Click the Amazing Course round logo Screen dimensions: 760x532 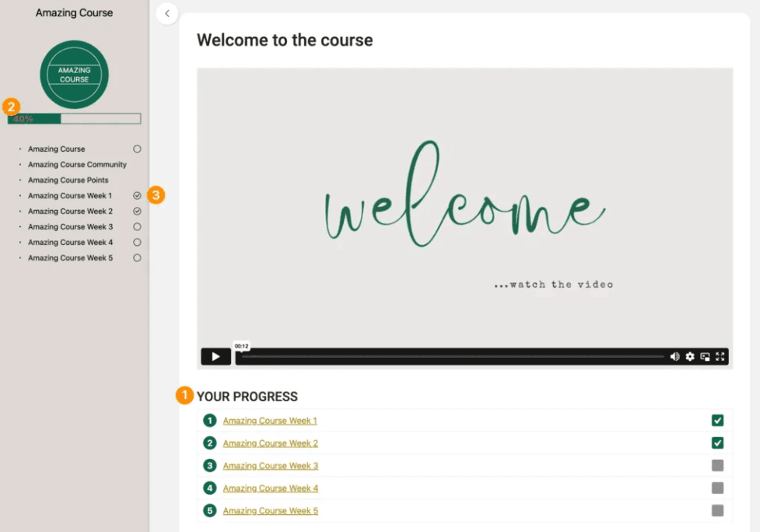tap(74, 75)
